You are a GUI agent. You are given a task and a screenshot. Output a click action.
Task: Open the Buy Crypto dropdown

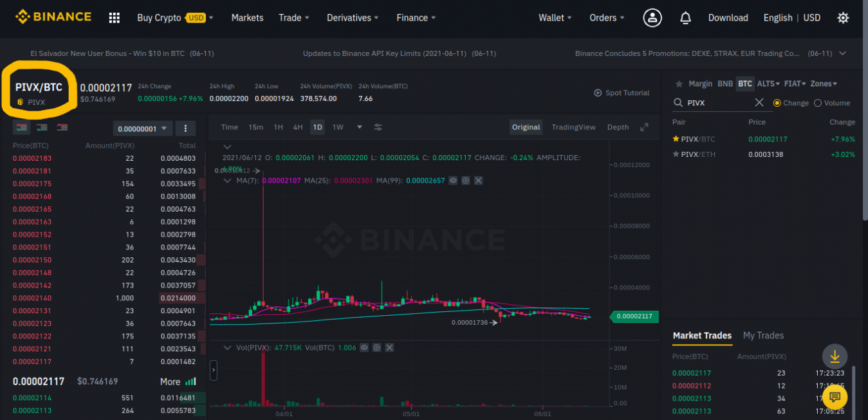[x=175, y=18]
